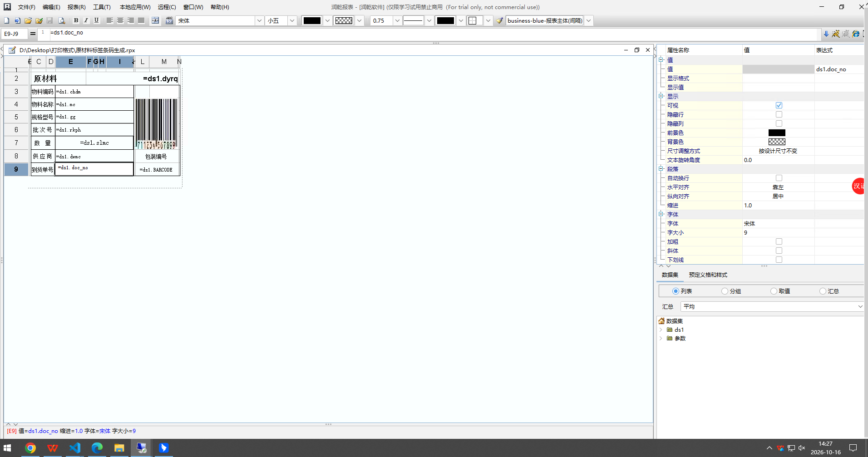Click the merge cells icon
Image resolution: width=868 pixels, height=457 pixels.
(x=155, y=20)
